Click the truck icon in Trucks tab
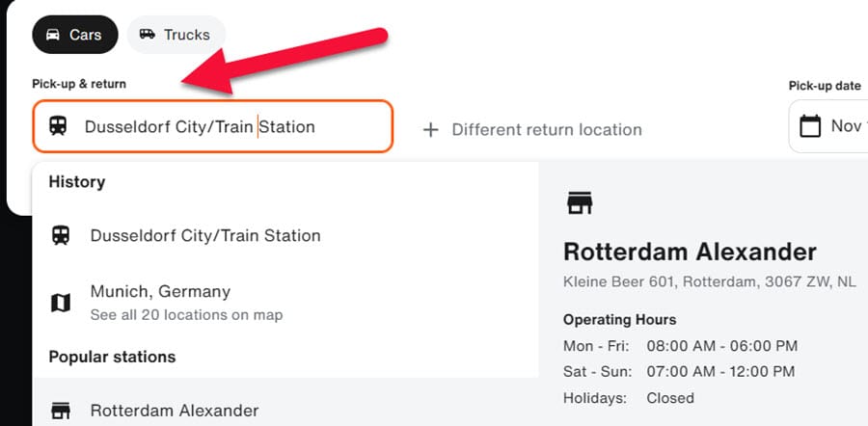Screen dimensions: 868x426 (148, 35)
